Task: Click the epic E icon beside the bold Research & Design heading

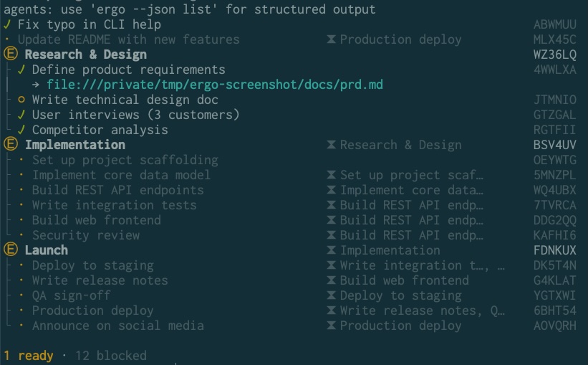Action: pos(11,54)
